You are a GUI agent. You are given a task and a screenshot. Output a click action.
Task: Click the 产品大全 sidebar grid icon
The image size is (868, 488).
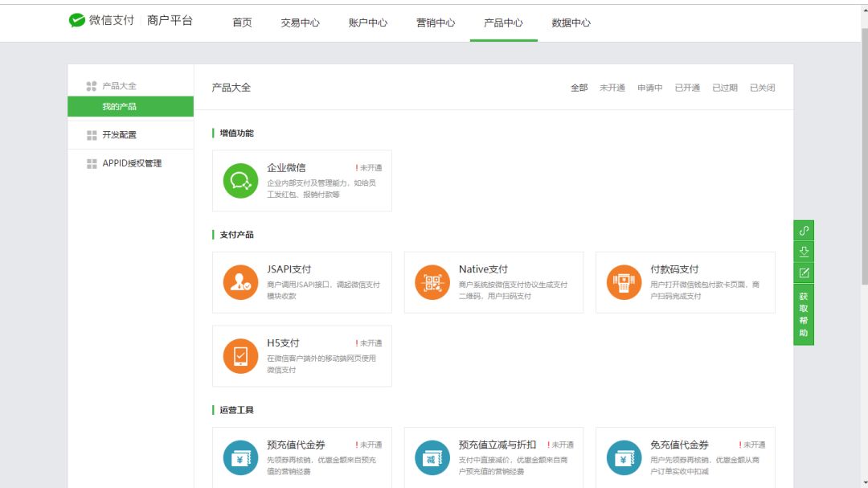(x=92, y=86)
